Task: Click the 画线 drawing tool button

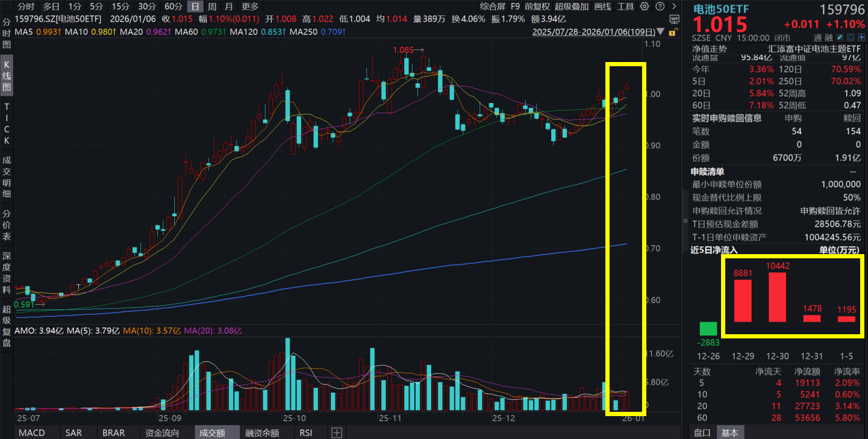Action: (x=603, y=6)
